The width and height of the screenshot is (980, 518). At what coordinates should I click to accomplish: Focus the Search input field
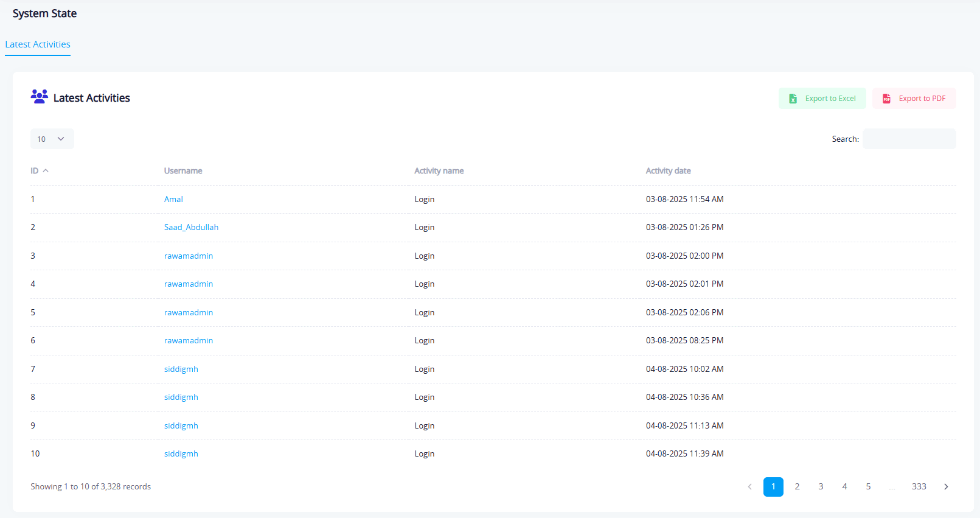tap(909, 139)
